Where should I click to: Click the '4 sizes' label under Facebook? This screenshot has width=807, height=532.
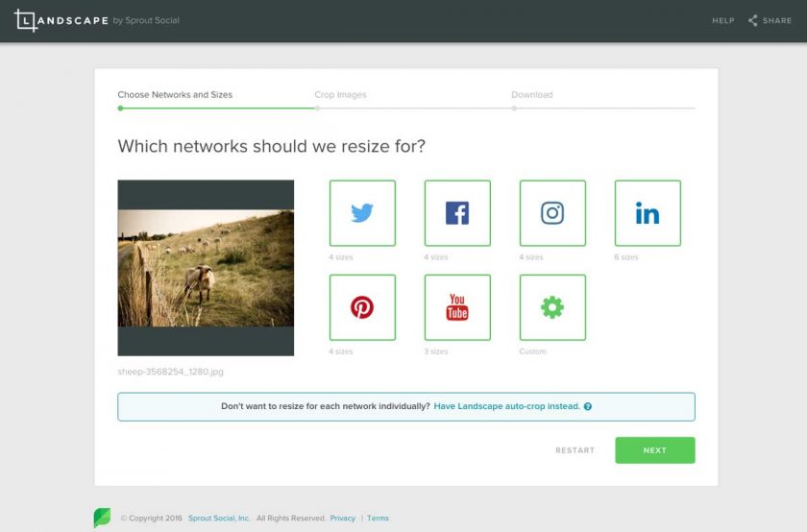click(x=436, y=257)
